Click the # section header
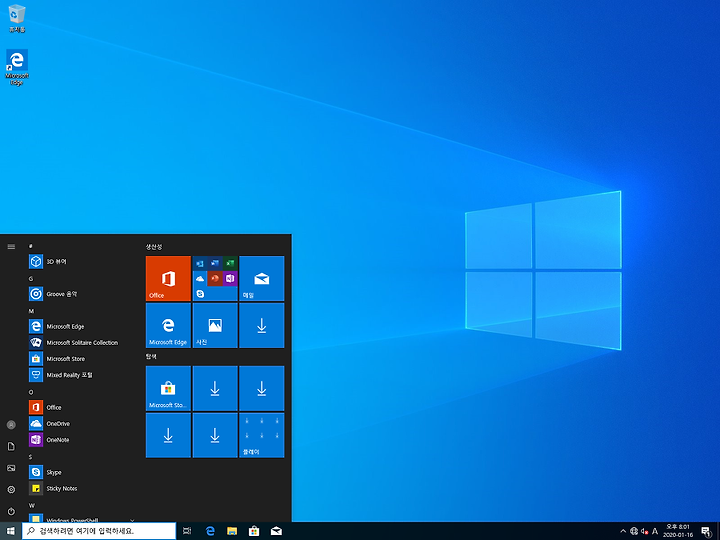The height and width of the screenshot is (540, 720). pos(30,246)
